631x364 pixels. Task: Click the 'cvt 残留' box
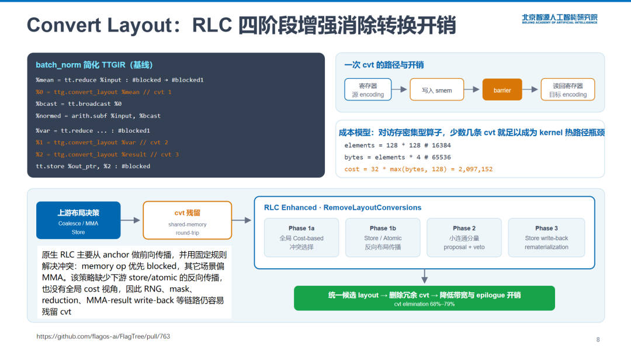[187, 220]
